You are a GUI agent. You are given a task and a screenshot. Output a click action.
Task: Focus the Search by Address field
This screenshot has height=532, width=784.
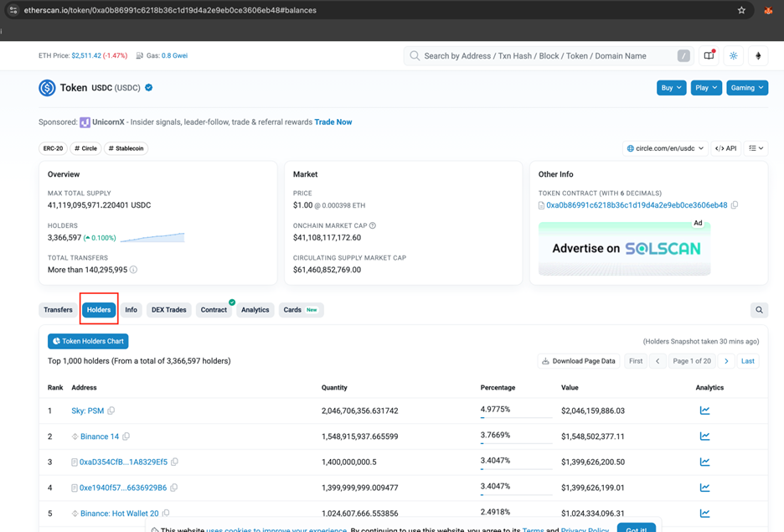[549, 56]
